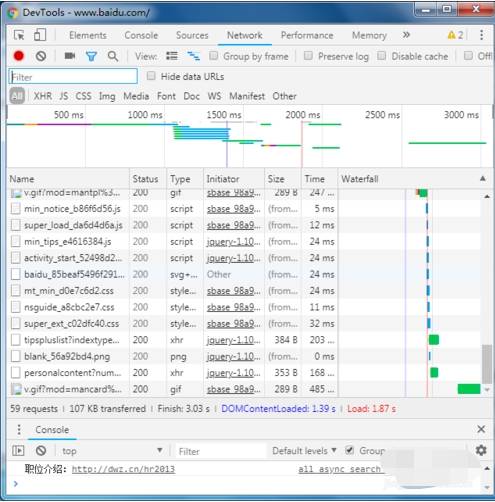This screenshot has height=502, width=495.
Task: Click image icon of v.gif?mod=mancard row
Action: [x=16, y=389]
